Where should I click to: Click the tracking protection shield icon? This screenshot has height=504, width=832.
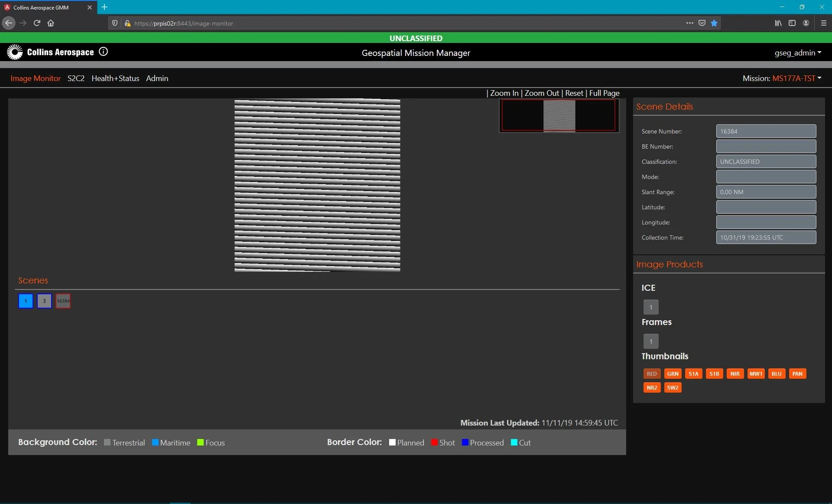click(115, 23)
